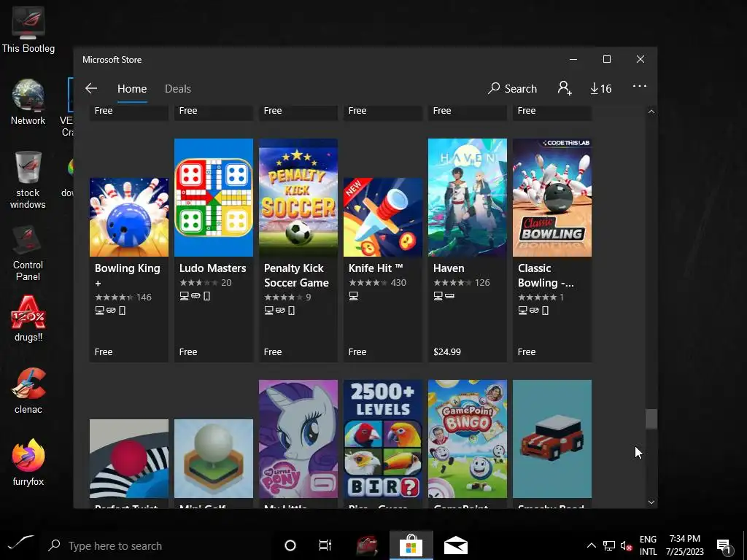Open the Search magnifier in Microsoft Store
Screen dimensions: 747x560
click(x=512, y=88)
